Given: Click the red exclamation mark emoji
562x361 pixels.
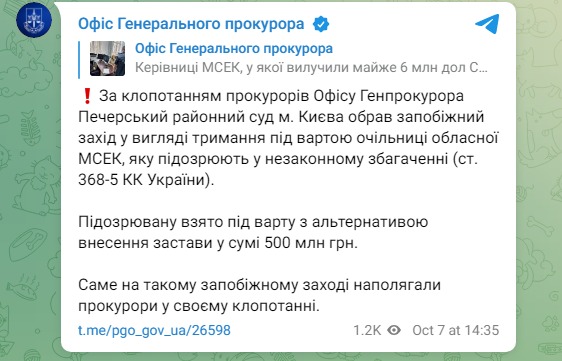Looking at the screenshot, I should click(87, 96).
